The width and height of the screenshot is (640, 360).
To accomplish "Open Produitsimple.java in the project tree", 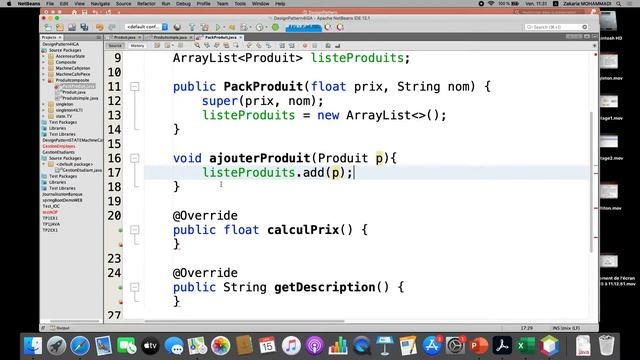I will tap(80, 98).
